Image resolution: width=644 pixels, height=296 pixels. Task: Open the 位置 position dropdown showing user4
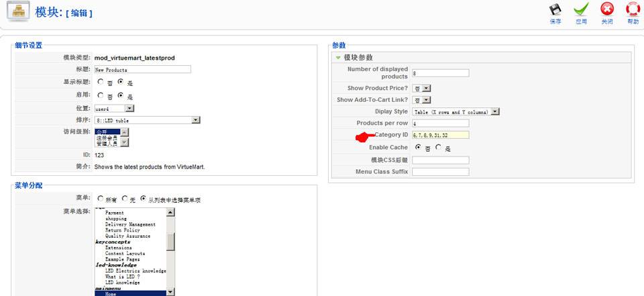114,109
